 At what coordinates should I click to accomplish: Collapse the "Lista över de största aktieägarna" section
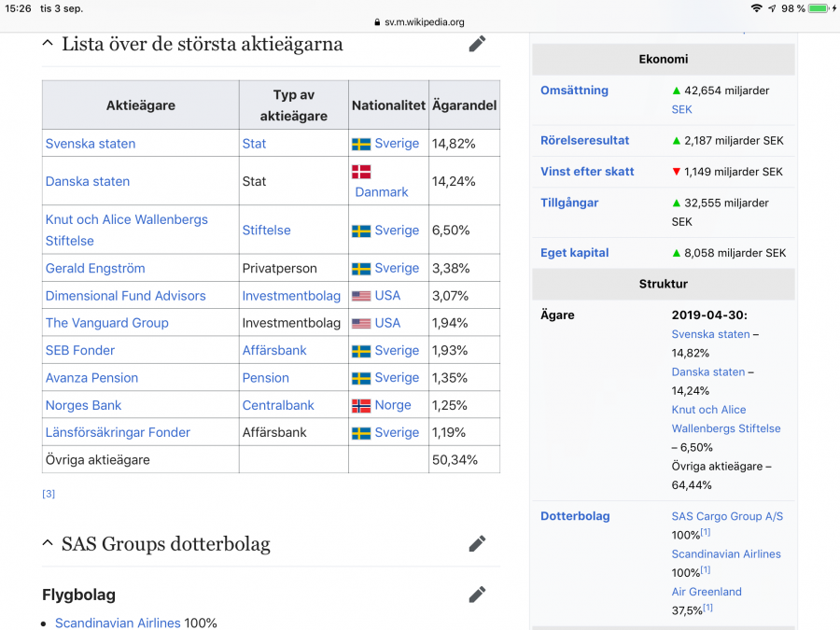pyautogui.click(x=48, y=42)
